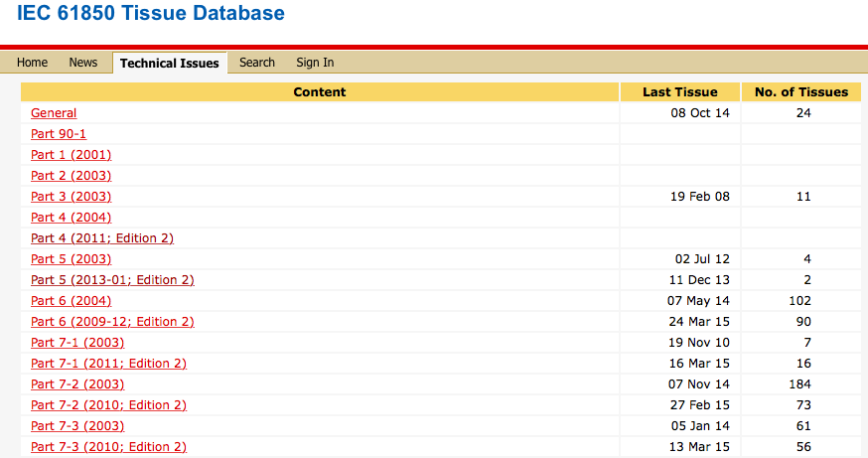Click tissue count 61
The image size is (868, 458).
click(x=803, y=426)
